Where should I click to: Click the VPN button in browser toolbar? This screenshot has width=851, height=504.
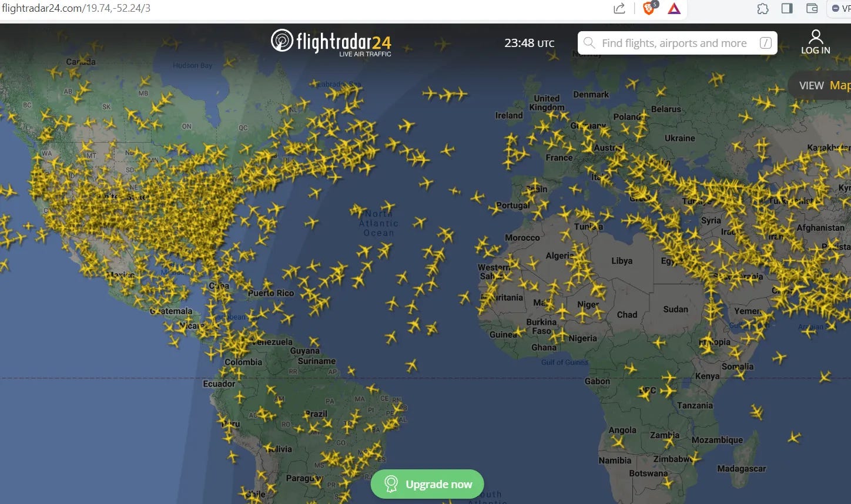point(840,8)
